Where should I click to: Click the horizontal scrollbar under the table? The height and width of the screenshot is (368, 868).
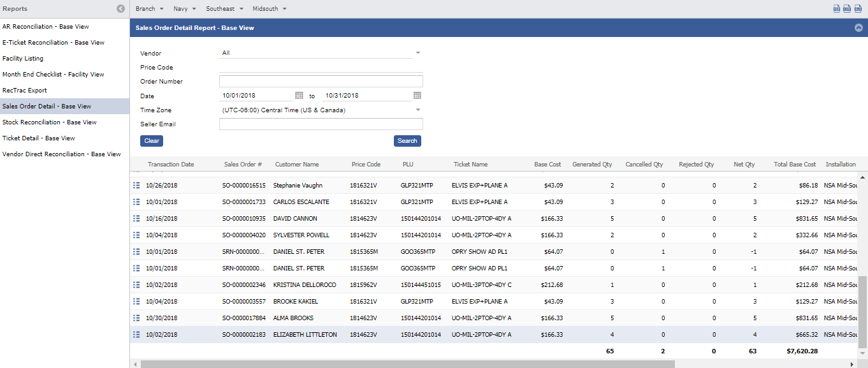408,364
